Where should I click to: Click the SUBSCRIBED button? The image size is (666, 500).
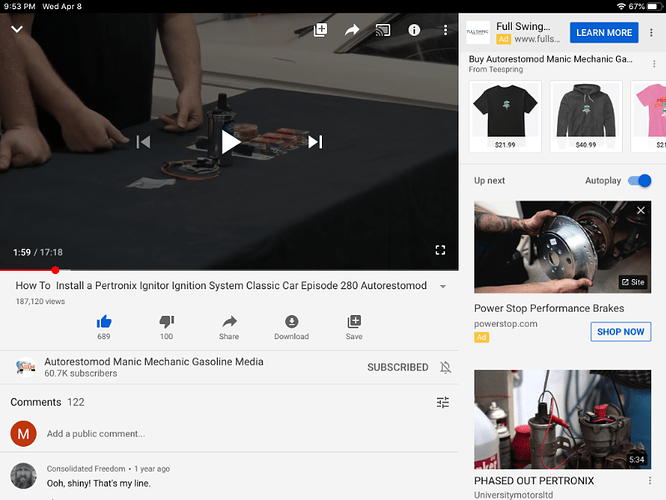pos(398,367)
